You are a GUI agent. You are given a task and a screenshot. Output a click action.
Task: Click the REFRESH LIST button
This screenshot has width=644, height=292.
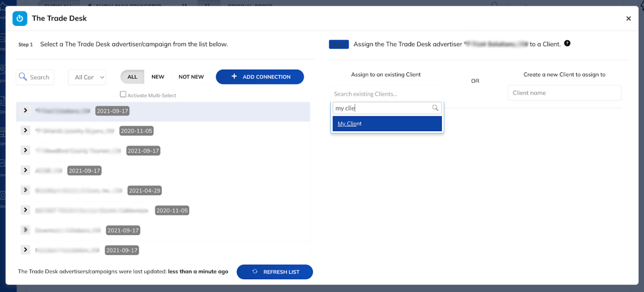275,272
